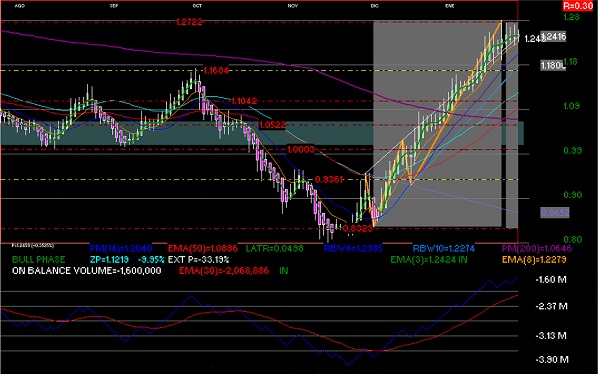Click the 0.8323 support level label
This screenshot has height=374, width=598.
357,228
